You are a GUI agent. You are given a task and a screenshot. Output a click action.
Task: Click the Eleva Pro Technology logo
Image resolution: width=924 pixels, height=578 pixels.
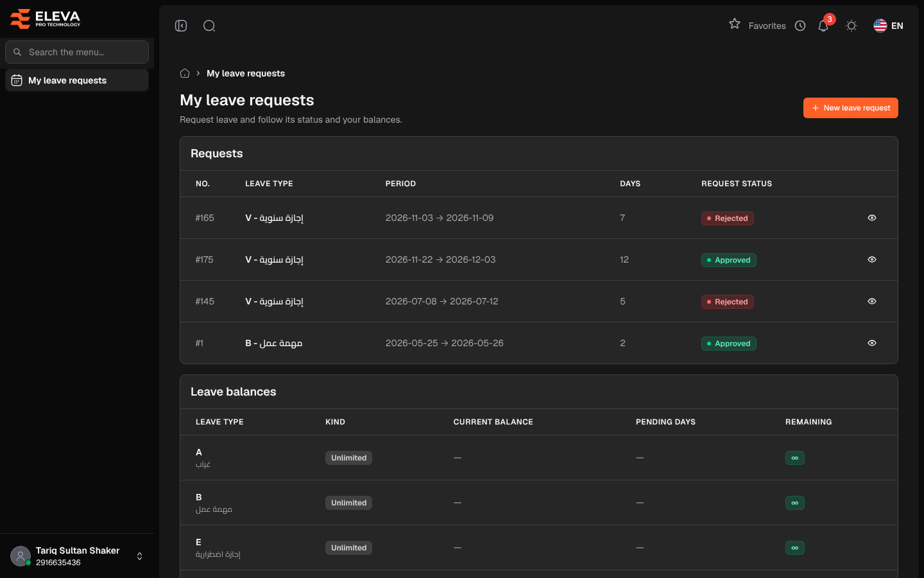pos(46,19)
